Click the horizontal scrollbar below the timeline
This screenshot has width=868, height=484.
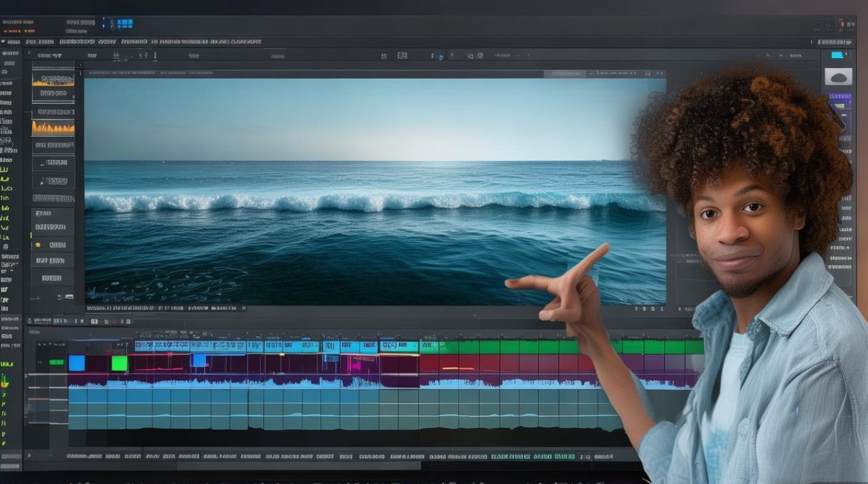(x=299, y=465)
